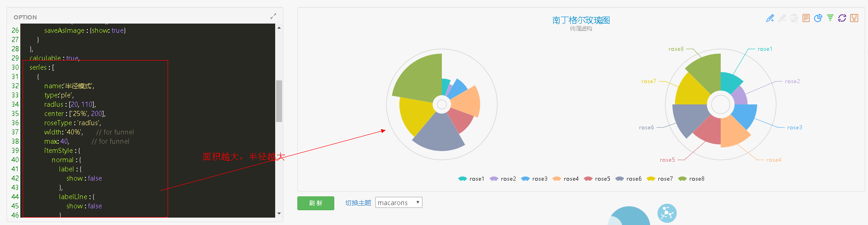Click code line center : ['25%', 200]
Screen dimensions: 868x225
coord(75,114)
